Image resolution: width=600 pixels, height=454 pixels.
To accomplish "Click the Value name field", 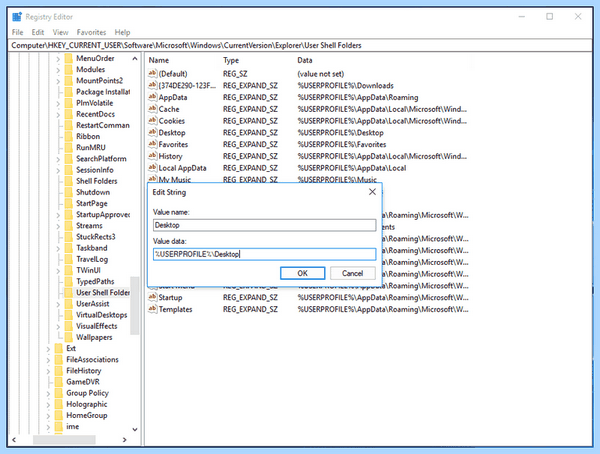I will (264, 225).
